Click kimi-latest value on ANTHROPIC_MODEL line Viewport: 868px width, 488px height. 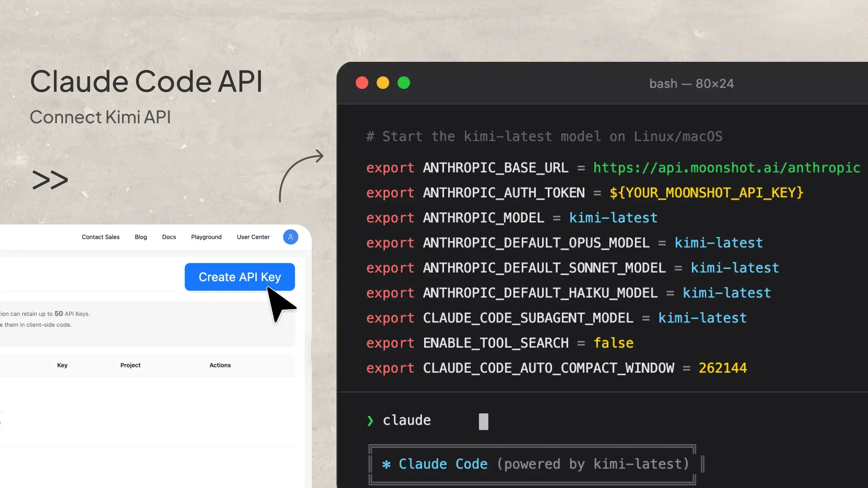(x=613, y=218)
